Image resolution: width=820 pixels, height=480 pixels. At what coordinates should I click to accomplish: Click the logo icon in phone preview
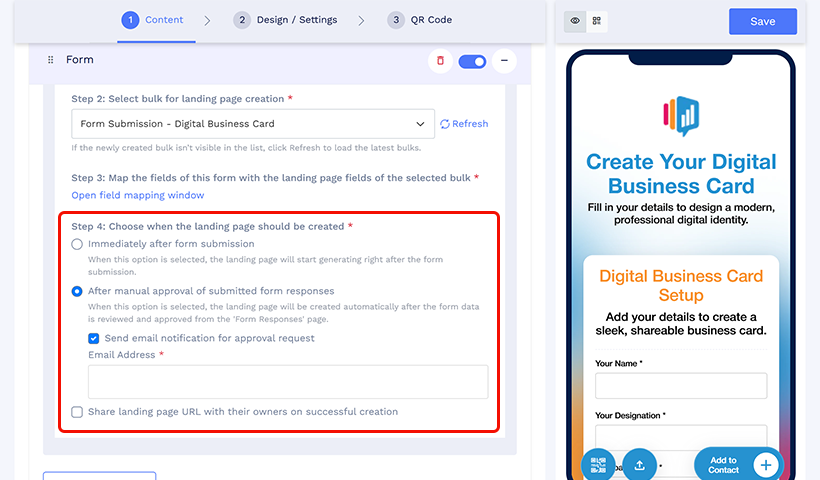(x=681, y=116)
